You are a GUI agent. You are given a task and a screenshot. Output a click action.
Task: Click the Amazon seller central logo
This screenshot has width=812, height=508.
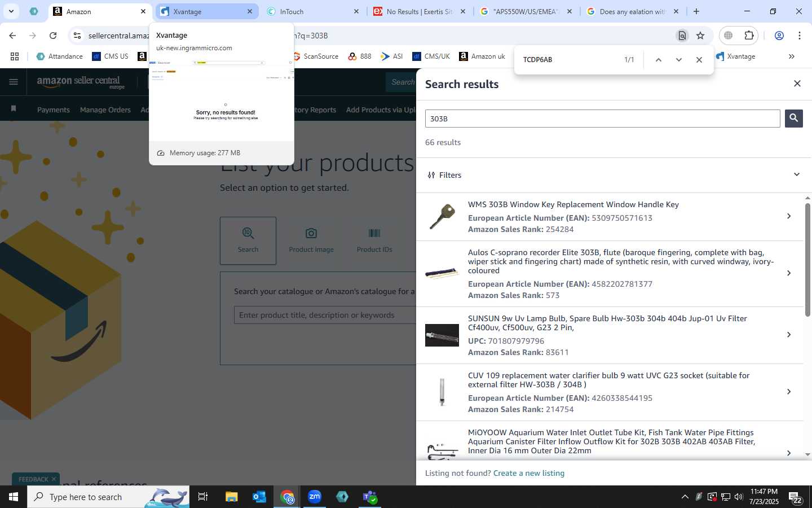[81, 82]
